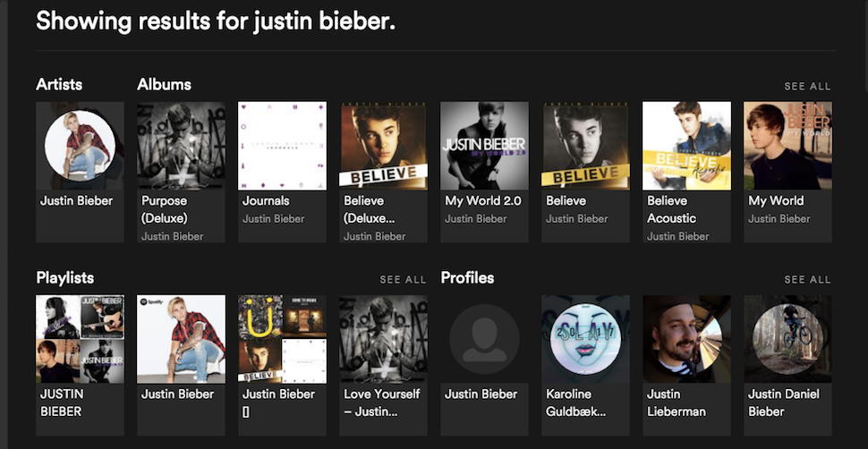The height and width of the screenshot is (449, 868).
Task: Open the My World album cover
Action: (x=787, y=146)
